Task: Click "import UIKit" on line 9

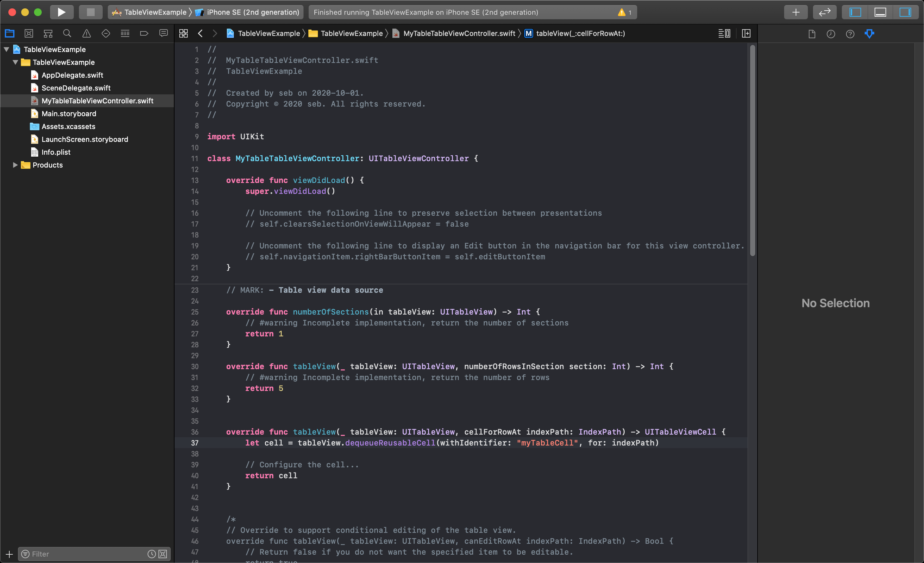Action: pos(235,136)
